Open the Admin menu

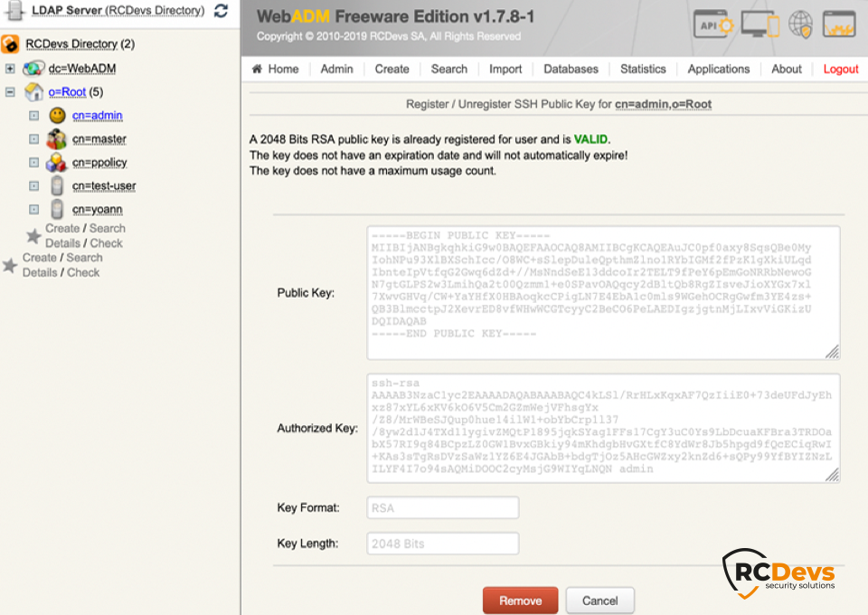coord(336,69)
